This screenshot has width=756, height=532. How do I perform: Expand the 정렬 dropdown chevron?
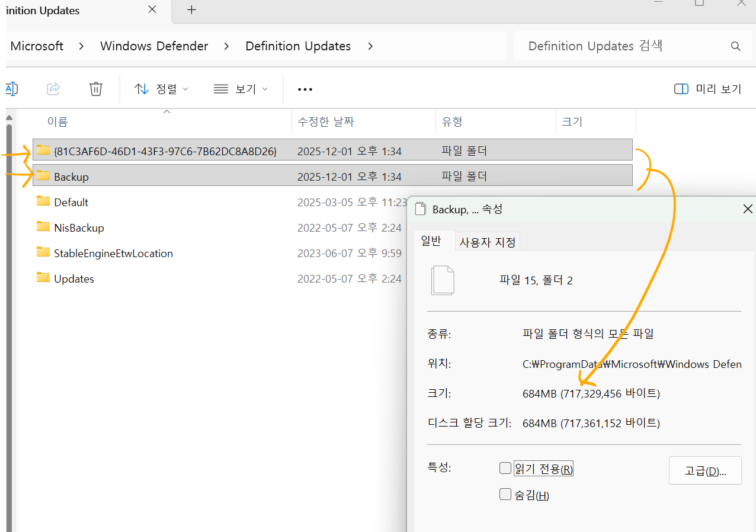click(185, 89)
